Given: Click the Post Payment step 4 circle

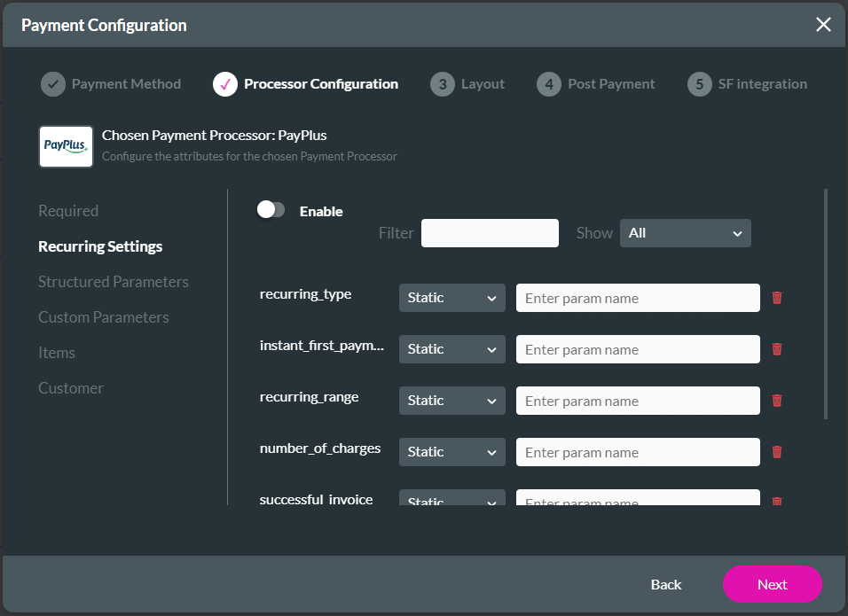Looking at the screenshot, I should point(549,84).
